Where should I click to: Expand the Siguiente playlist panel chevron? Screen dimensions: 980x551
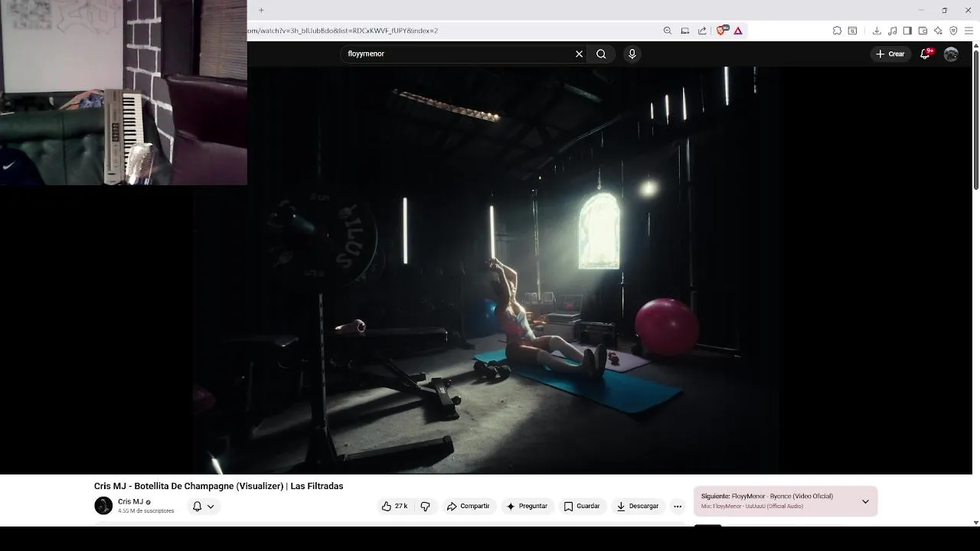tap(865, 501)
